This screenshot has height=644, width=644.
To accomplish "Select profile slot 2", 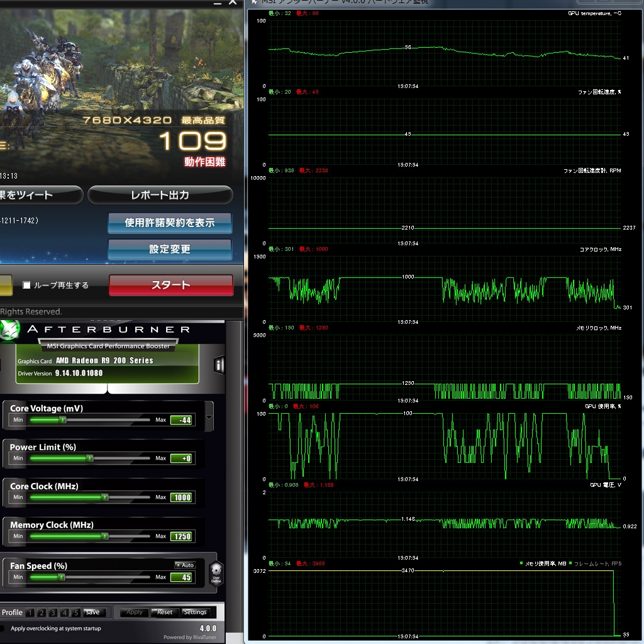I will click(42, 613).
